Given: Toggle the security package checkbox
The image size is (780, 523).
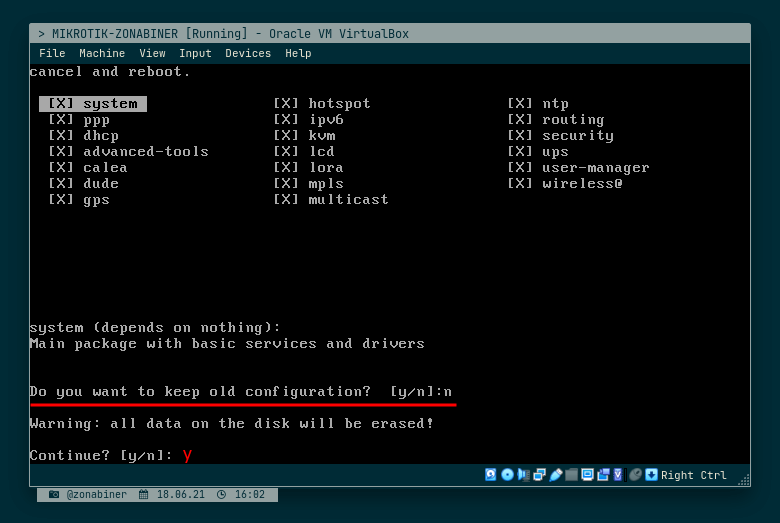Looking at the screenshot, I should click(520, 135).
